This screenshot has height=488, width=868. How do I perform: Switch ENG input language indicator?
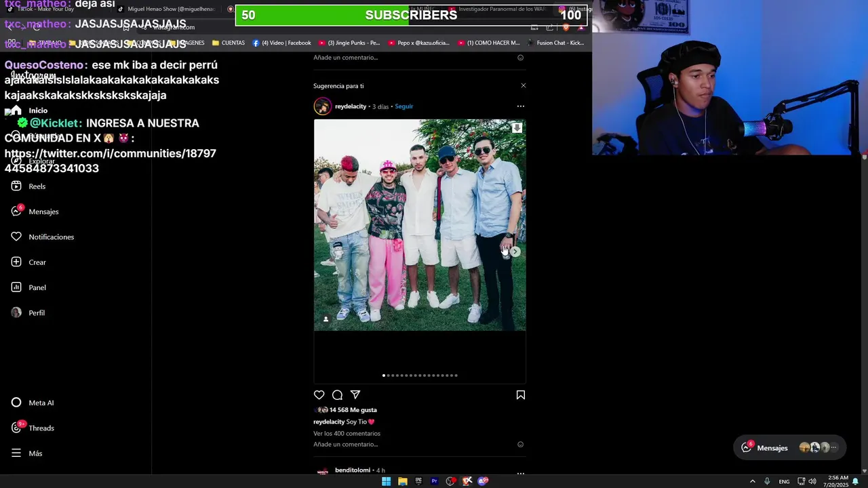coord(784,481)
